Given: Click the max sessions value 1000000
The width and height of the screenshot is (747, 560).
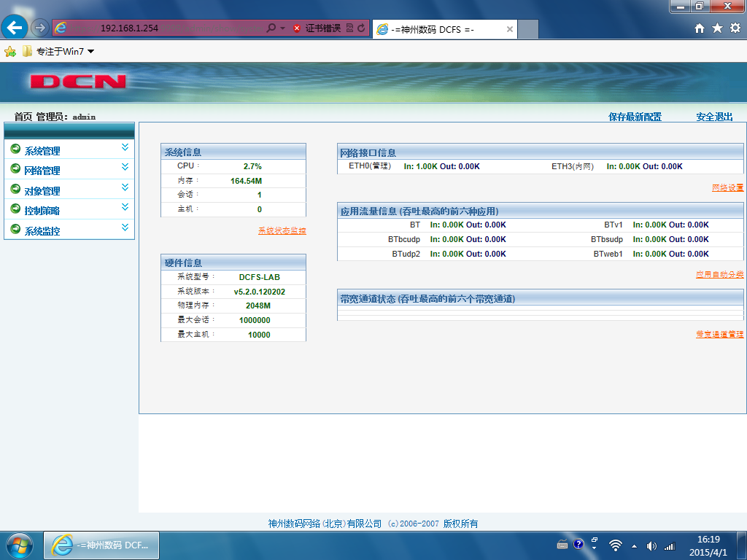Looking at the screenshot, I should pos(255,321).
